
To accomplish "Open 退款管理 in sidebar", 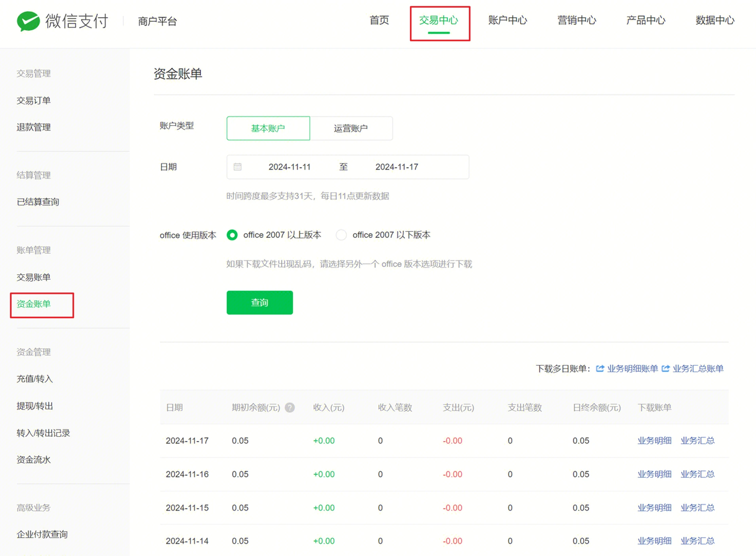I will (34, 127).
